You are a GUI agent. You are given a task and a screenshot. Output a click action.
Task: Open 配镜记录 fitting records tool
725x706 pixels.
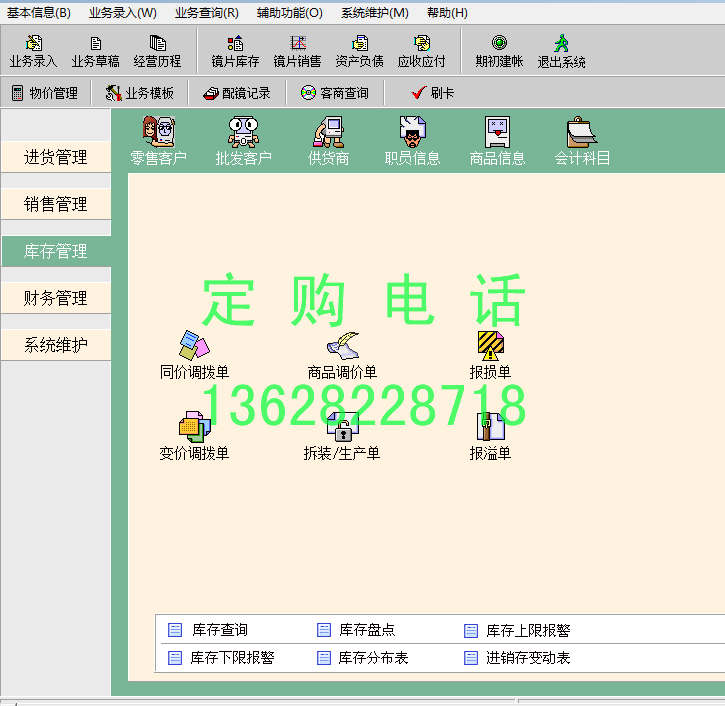point(237,93)
